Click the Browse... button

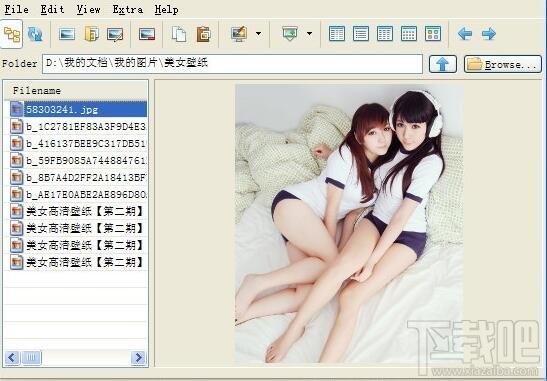(503, 64)
